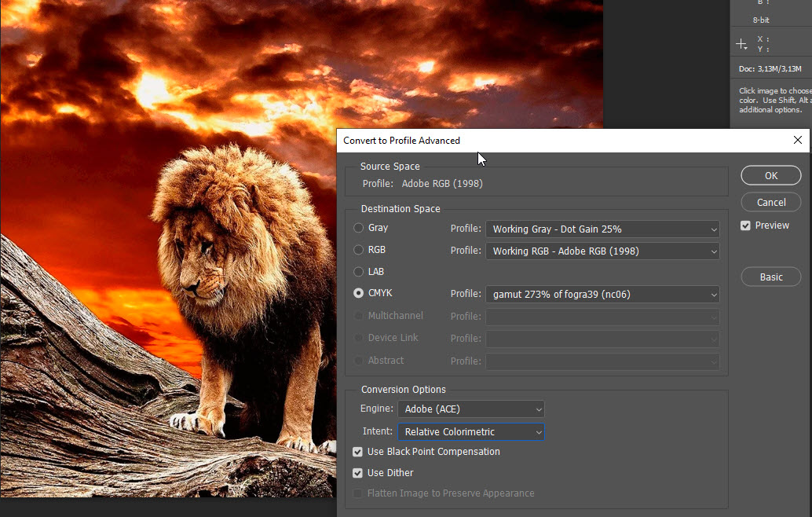Choose RGB as destination space

358,250
